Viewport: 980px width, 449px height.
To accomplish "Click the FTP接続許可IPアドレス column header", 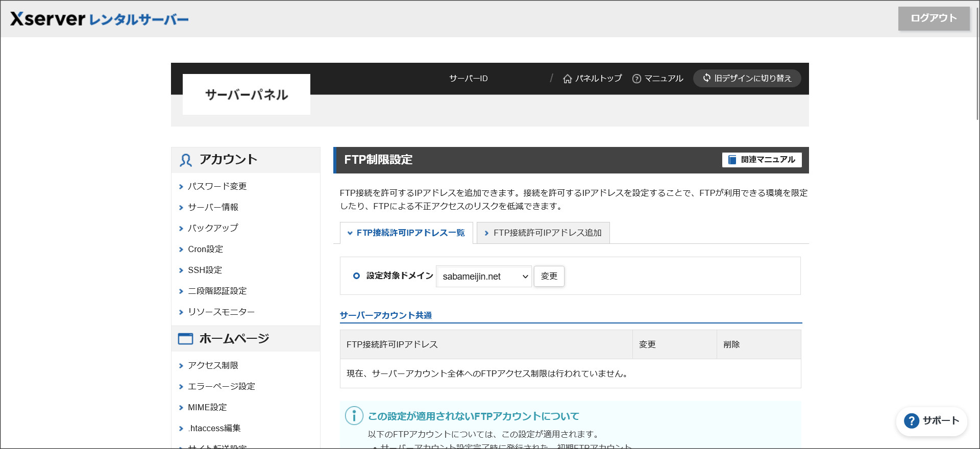I will tap(486, 344).
